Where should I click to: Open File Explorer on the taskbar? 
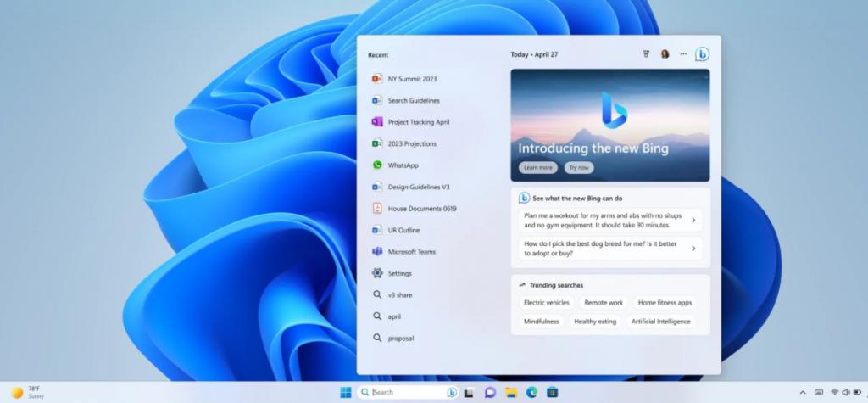pyautogui.click(x=511, y=393)
